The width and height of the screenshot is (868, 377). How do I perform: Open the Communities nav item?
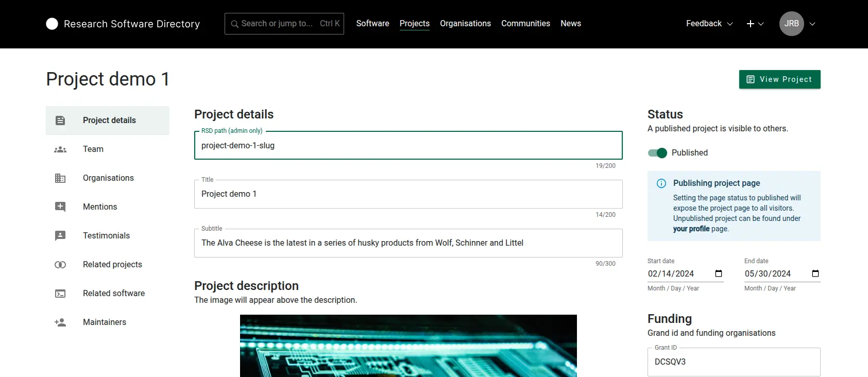click(x=525, y=24)
